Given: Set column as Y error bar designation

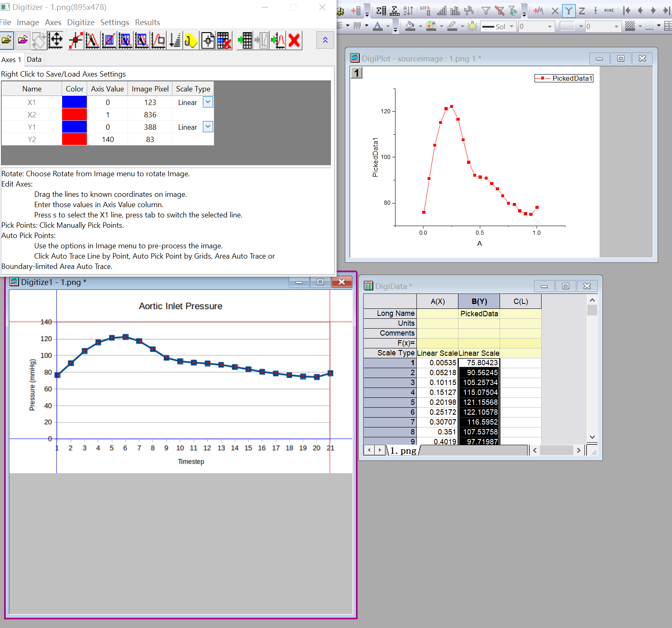Looking at the screenshot, I should pyautogui.click(x=595, y=11).
